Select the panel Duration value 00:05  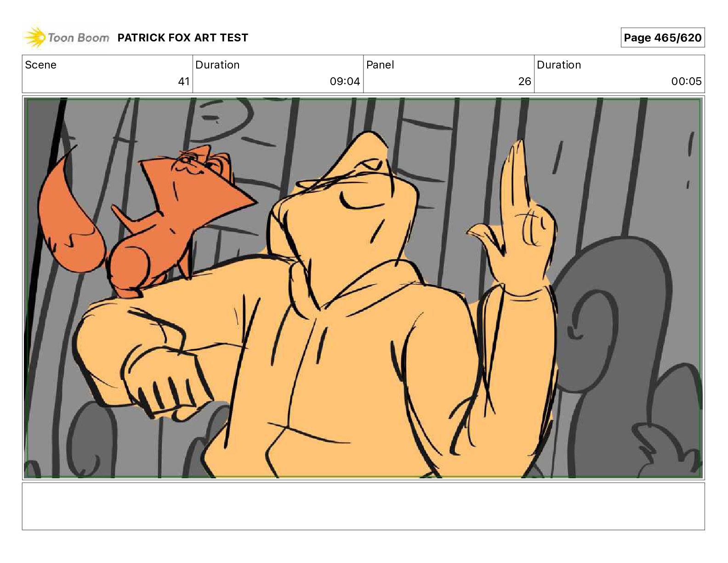tap(686, 81)
